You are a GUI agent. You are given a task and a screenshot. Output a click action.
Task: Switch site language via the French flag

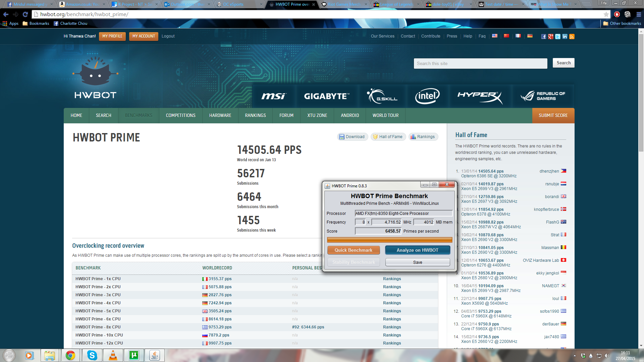518,36
